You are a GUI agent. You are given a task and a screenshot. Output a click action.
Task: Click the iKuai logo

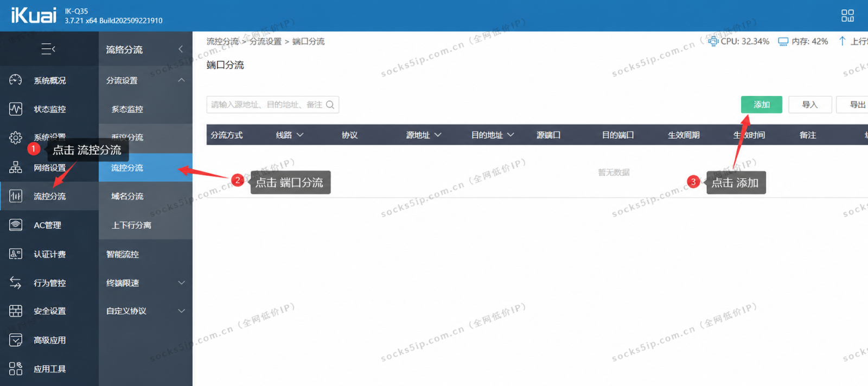34,15
